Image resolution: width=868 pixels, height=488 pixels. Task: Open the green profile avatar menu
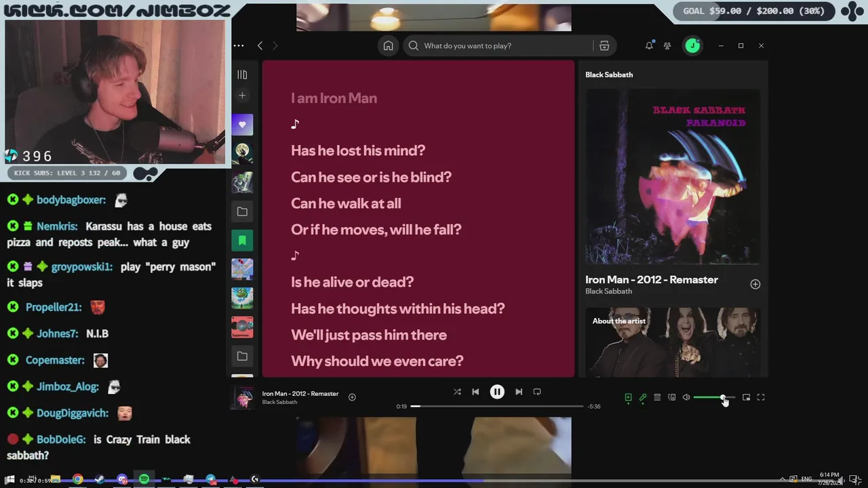tap(692, 45)
